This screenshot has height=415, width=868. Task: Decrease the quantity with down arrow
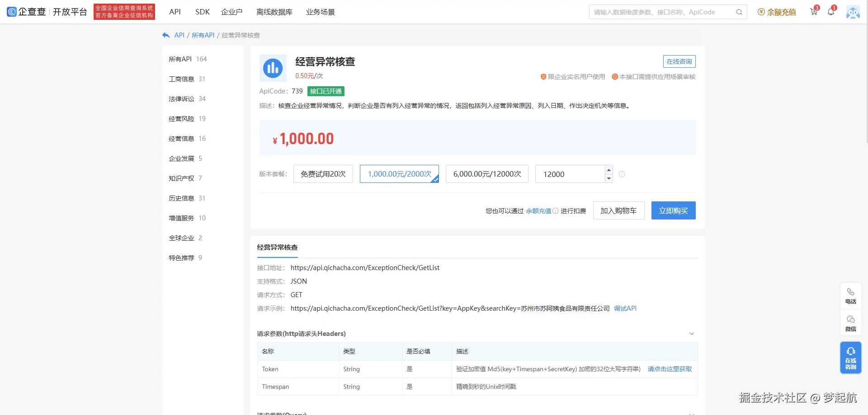click(609, 178)
